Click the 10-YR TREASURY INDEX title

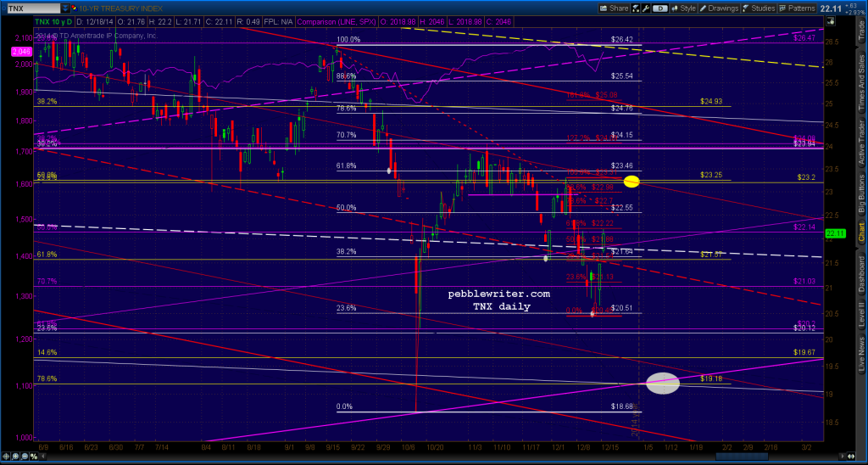pyautogui.click(x=120, y=8)
